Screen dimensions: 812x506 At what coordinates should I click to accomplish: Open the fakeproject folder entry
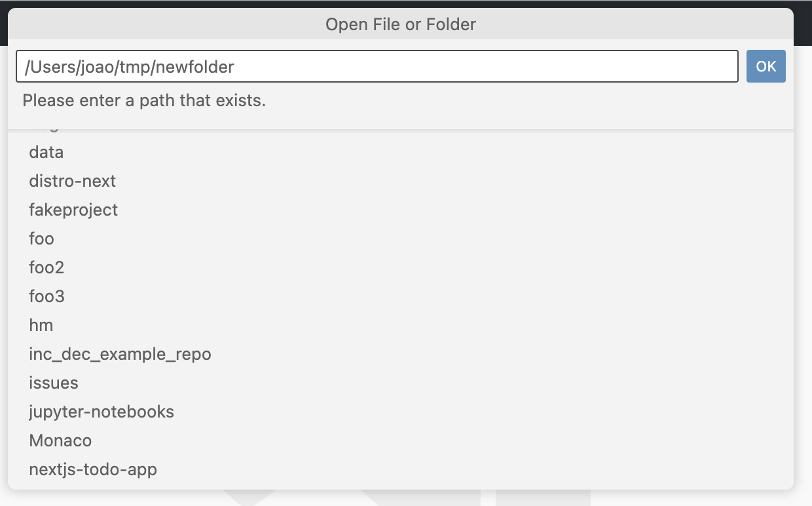click(73, 210)
